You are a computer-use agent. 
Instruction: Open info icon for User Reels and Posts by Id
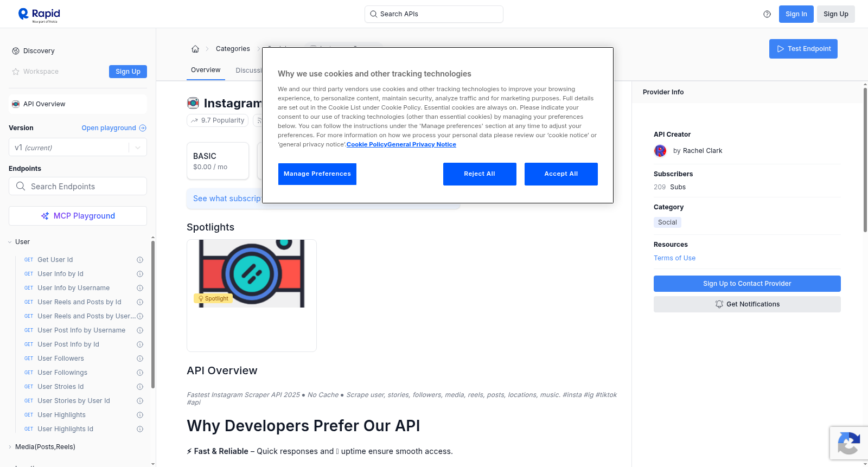pos(140,302)
